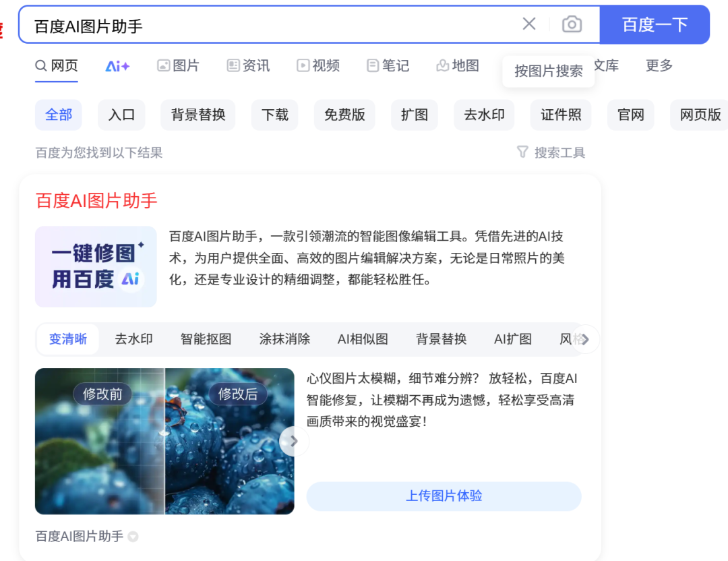Select the 入口 filter chip

(x=121, y=115)
